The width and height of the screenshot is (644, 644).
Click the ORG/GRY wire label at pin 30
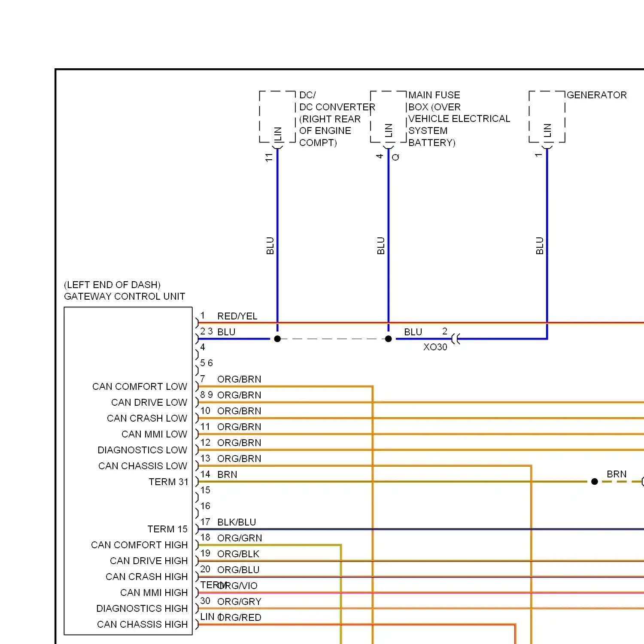[239, 601]
